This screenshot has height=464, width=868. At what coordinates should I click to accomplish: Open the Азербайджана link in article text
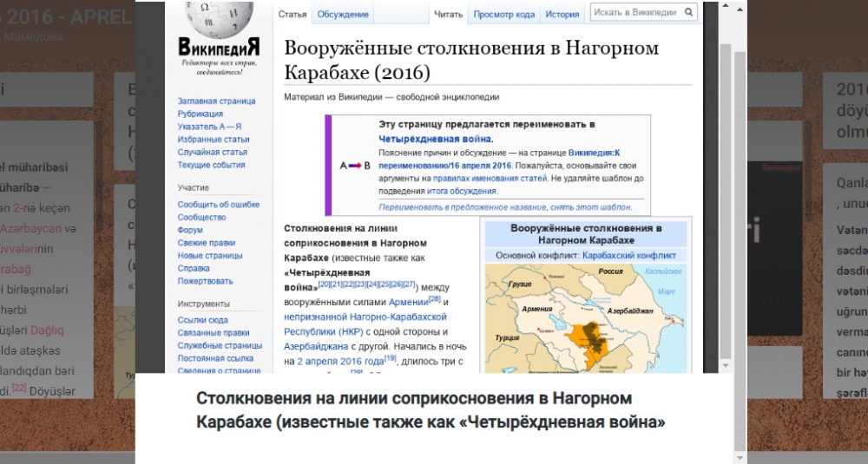coord(316,347)
